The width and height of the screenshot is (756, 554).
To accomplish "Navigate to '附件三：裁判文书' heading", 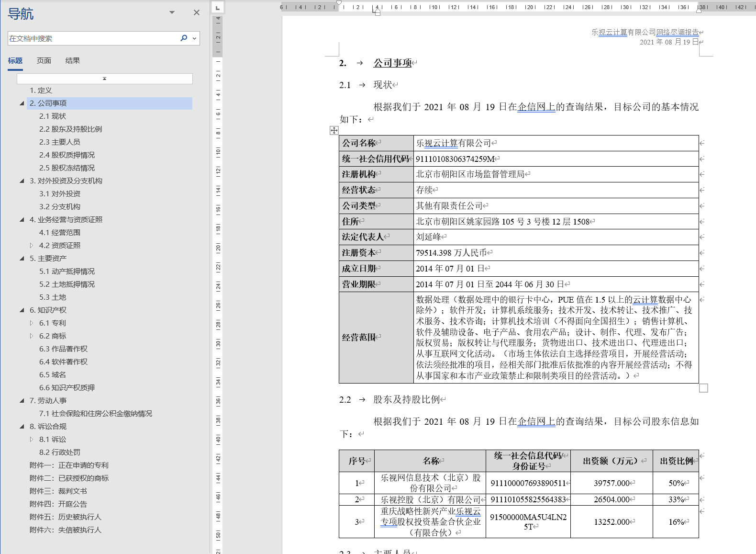I will (58, 491).
